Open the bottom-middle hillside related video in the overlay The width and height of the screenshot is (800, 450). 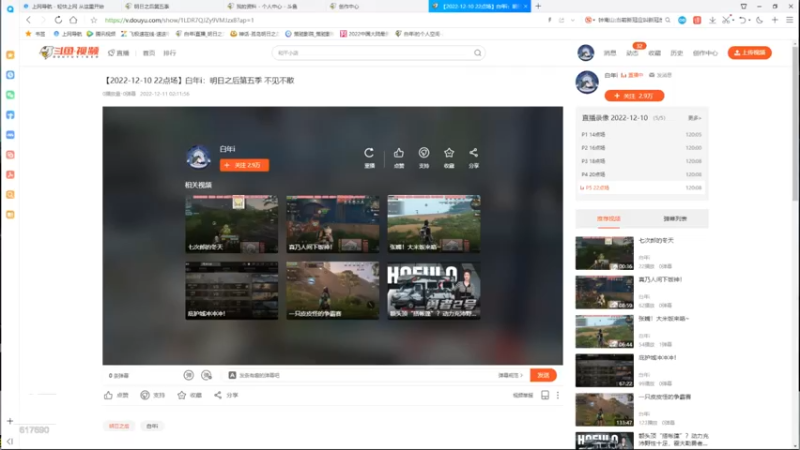coord(333,291)
